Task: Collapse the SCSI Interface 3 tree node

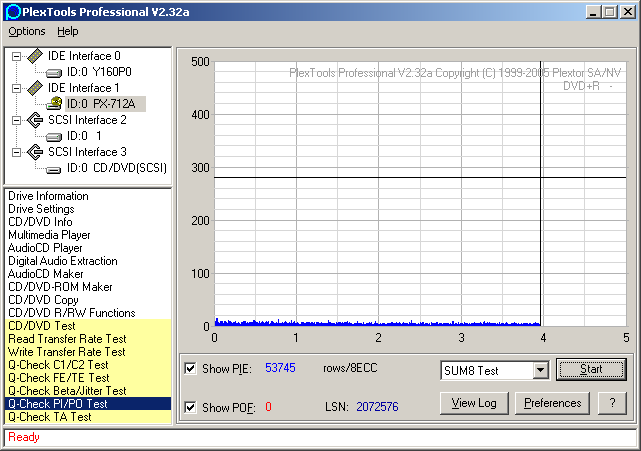Action: 16,152
